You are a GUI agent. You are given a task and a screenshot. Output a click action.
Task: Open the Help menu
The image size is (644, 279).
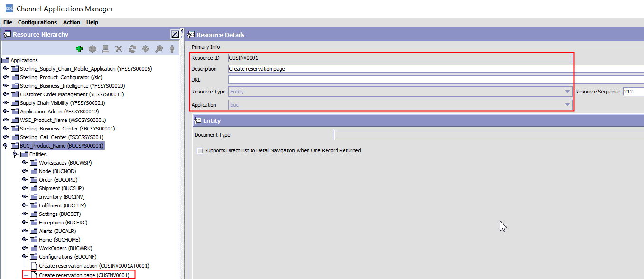92,22
